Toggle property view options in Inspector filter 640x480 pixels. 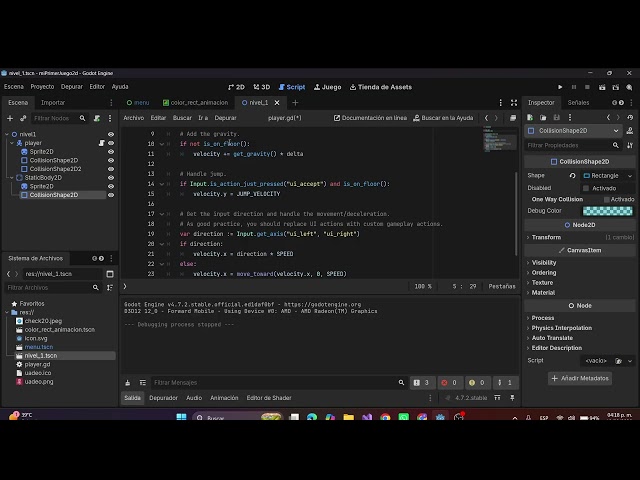pos(630,145)
